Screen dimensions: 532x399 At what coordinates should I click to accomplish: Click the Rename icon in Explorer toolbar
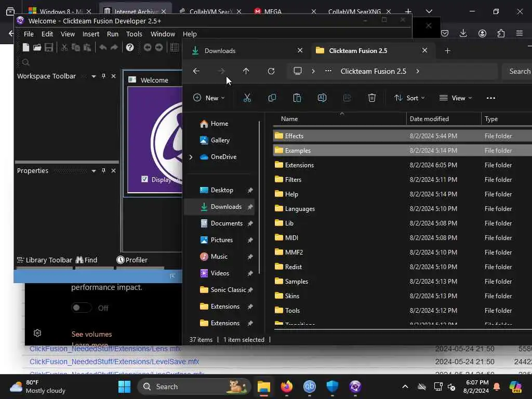coord(322,98)
